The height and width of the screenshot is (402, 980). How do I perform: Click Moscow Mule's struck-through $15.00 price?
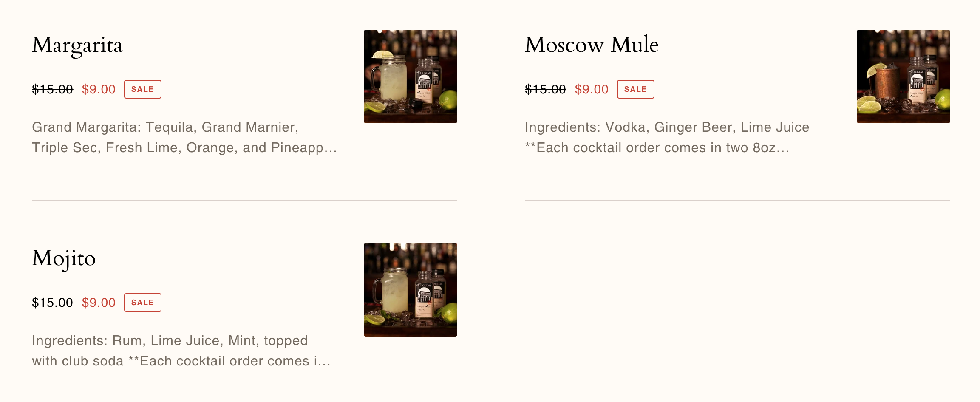click(x=546, y=89)
